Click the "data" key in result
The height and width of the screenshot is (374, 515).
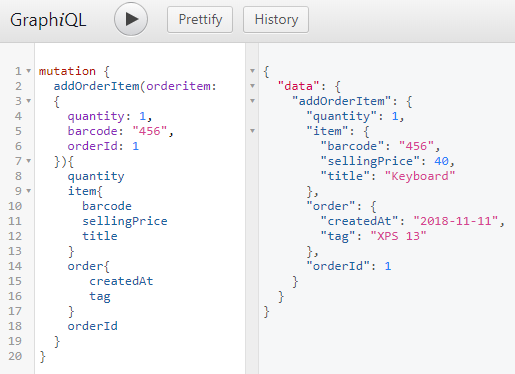(x=299, y=86)
